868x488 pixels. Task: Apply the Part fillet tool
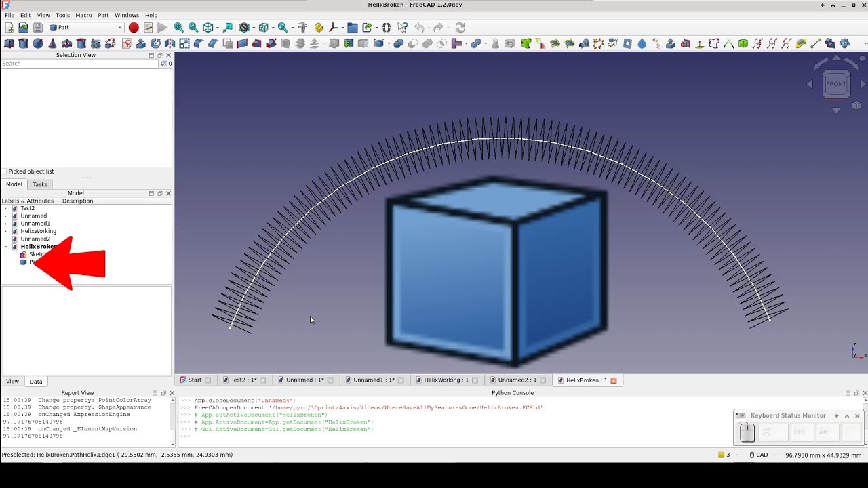point(198,43)
